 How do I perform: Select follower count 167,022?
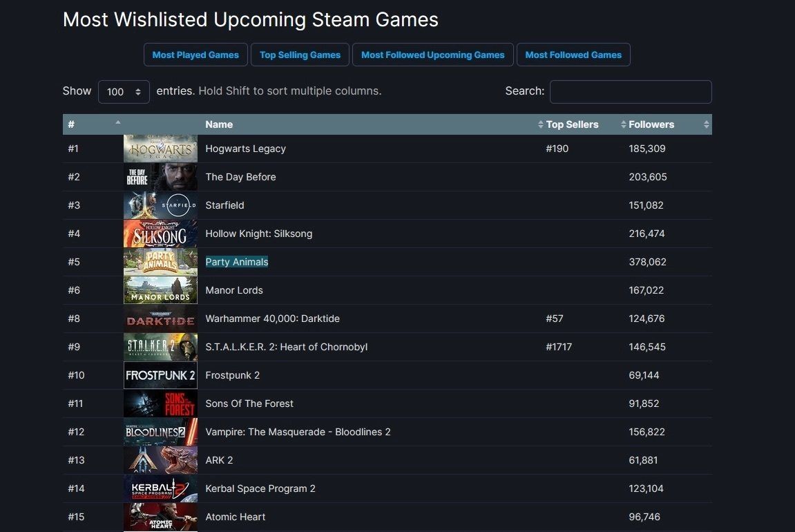[646, 290]
